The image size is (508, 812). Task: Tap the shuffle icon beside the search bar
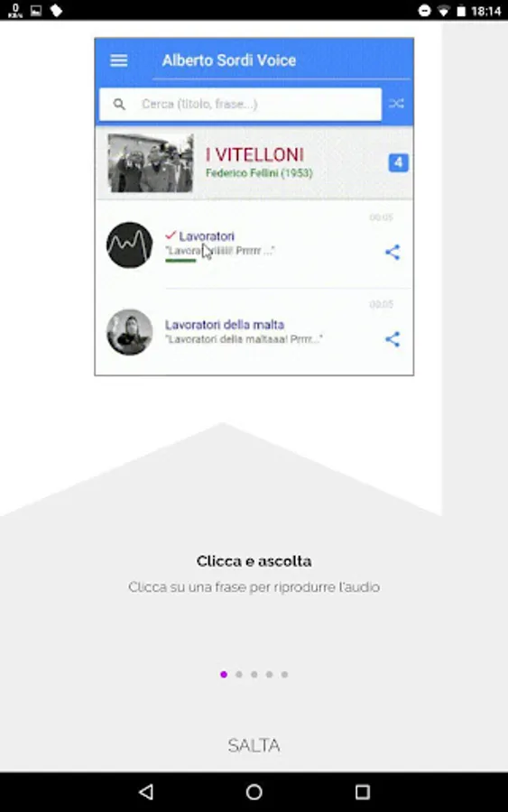pos(396,104)
